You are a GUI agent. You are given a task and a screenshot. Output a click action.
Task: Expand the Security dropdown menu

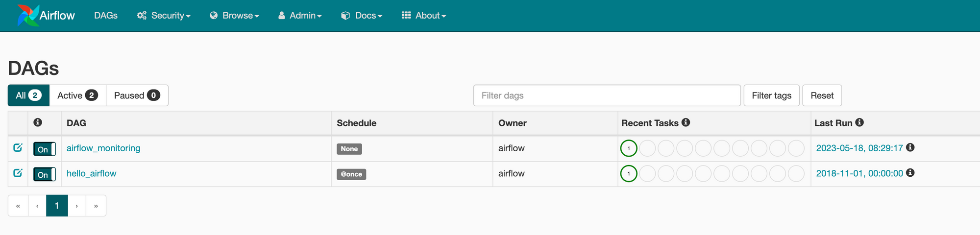[x=164, y=16]
